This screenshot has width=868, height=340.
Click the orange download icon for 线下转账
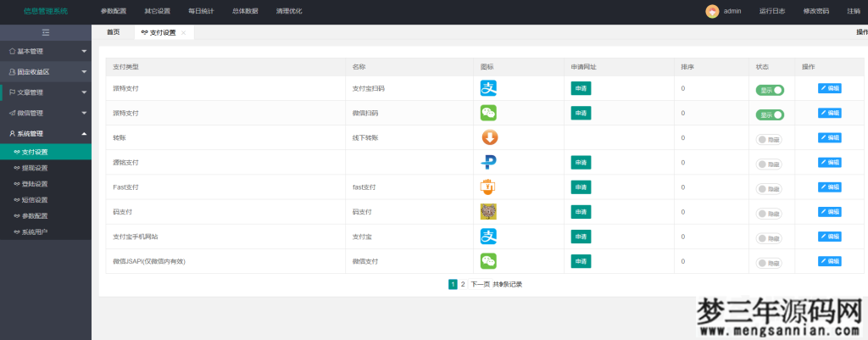point(489,137)
